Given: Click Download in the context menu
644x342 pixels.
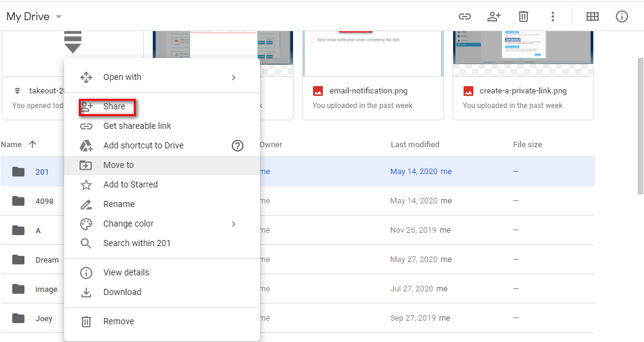Looking at the screenshot, I should [122, 292].
